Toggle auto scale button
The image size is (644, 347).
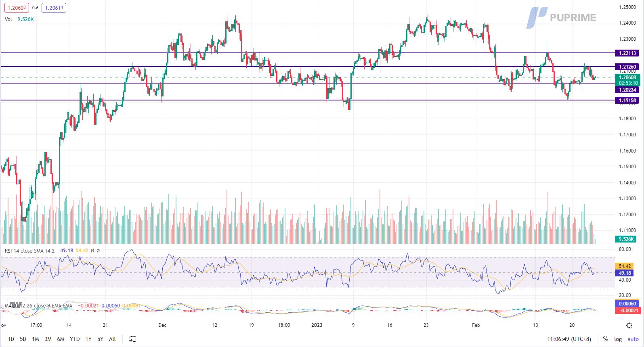tap(633, 339)
